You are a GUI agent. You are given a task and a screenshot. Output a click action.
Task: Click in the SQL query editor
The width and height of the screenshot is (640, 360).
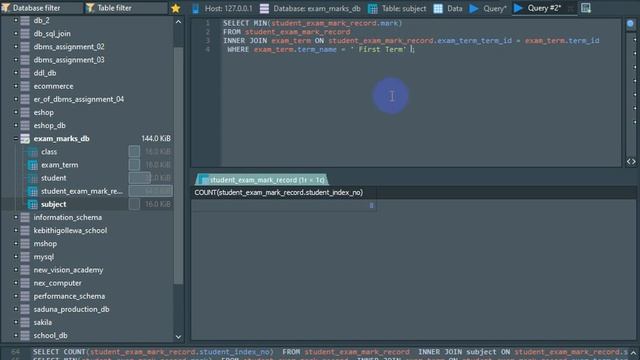[420, 92]
